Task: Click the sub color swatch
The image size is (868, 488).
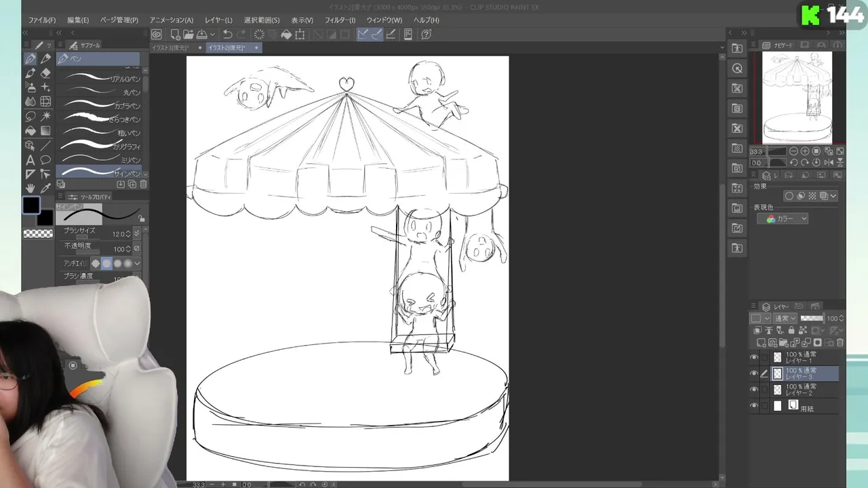Action: point(45,218)
